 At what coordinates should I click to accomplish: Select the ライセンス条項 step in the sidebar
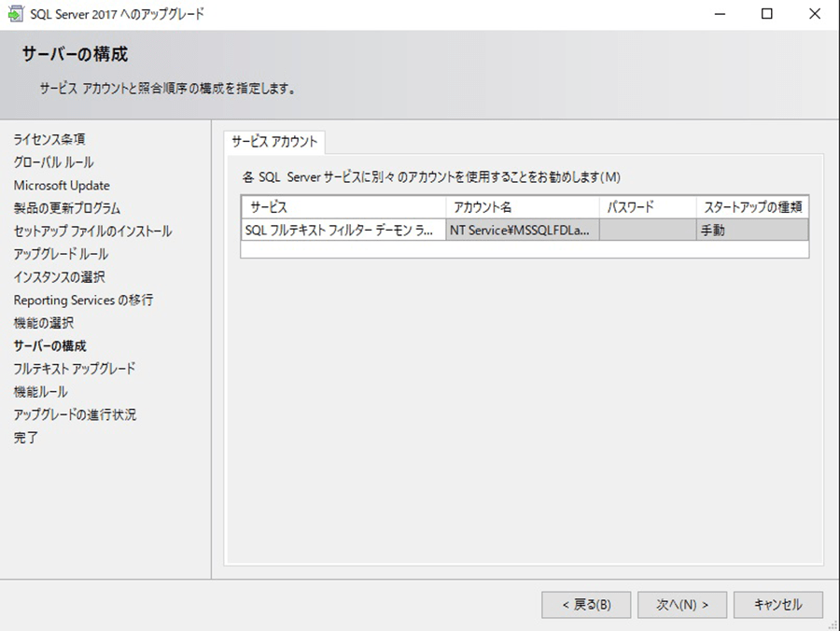click(x=49, y=139)
